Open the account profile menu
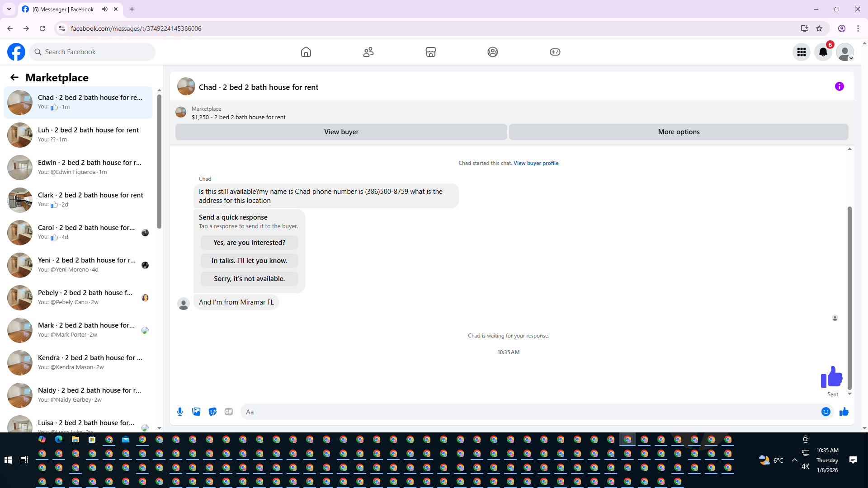The height and width of the screenshot is (488, 868). tap(845, 52)
